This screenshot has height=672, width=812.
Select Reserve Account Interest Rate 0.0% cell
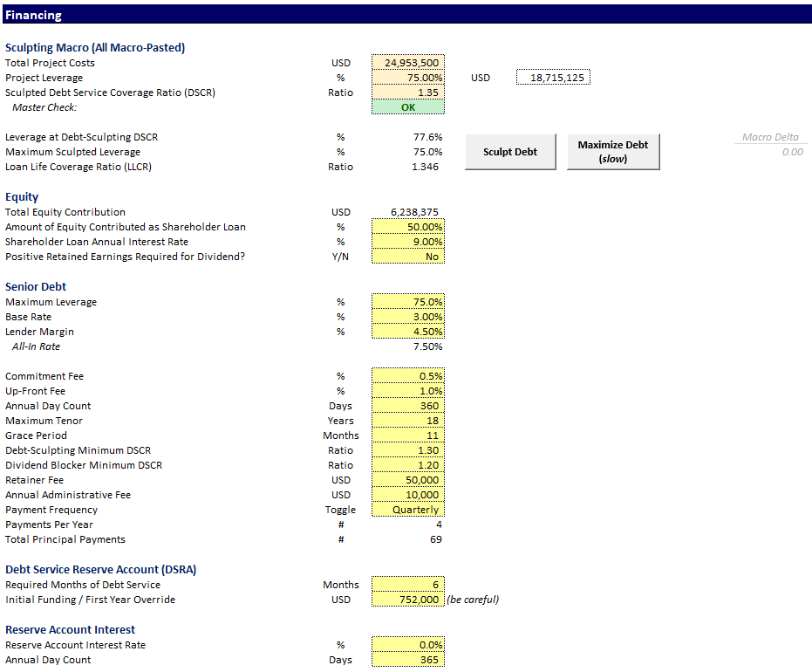coord(408,645)
